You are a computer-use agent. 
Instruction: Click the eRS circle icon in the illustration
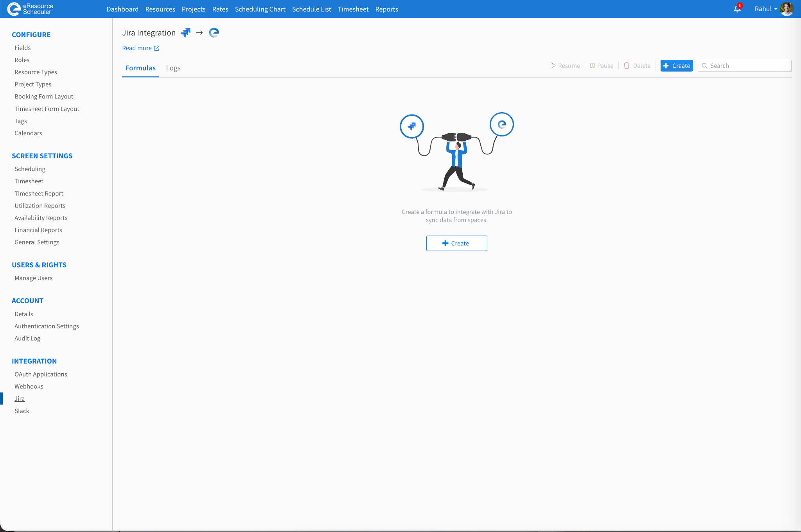click(x=502, y=124)
